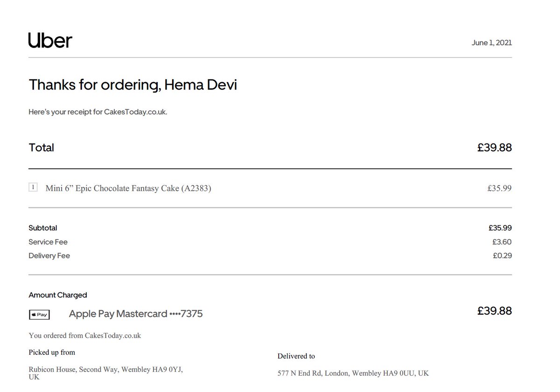560x392 pixels.
Task: Click 'Here's your receipt for CakesToday.co.uk.'
Action: (x=98, y=112)
